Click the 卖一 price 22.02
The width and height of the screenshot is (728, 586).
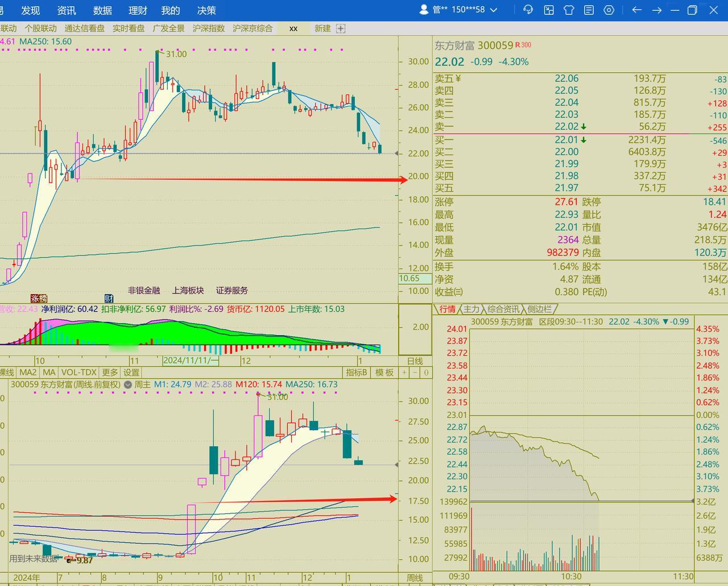pyautogui.click(x=566, y=127)
